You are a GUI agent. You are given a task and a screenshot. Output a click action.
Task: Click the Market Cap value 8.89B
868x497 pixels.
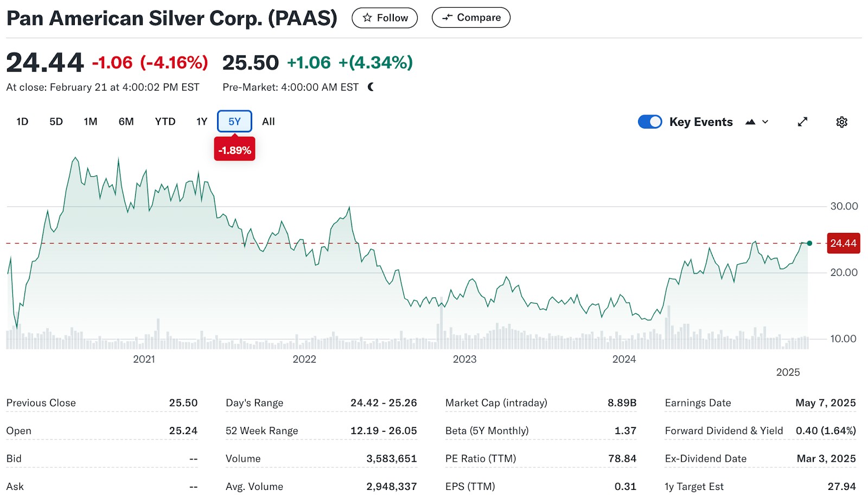[x=622, y=403]
